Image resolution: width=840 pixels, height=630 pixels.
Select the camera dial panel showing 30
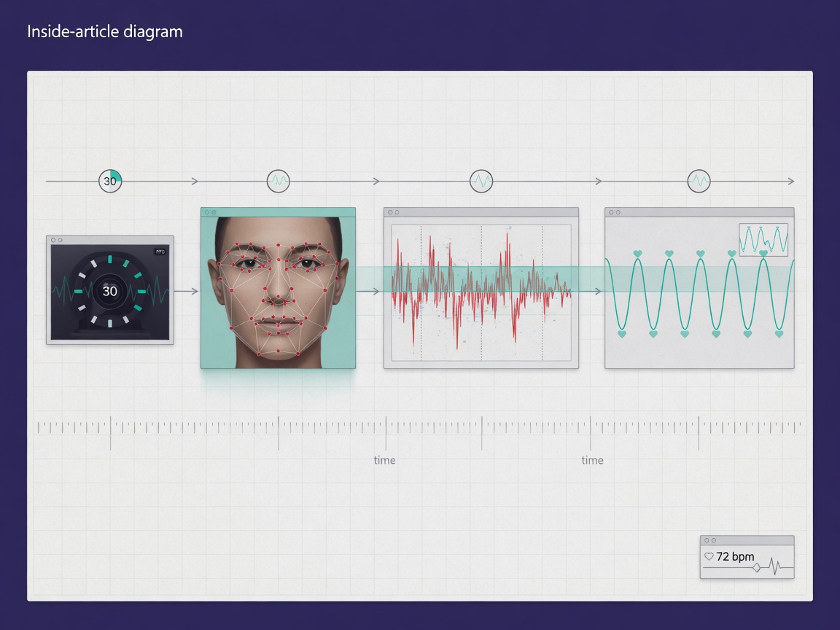(x=110, y=289)
